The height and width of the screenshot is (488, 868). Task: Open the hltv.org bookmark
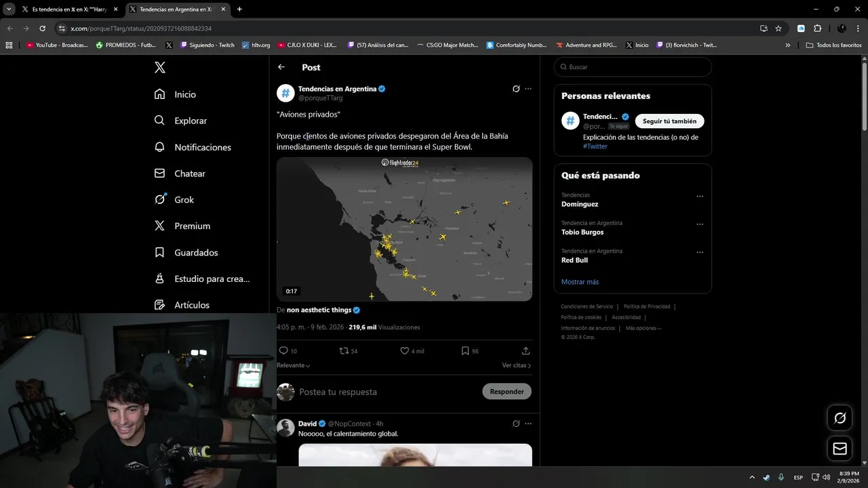tap(256, 45)
